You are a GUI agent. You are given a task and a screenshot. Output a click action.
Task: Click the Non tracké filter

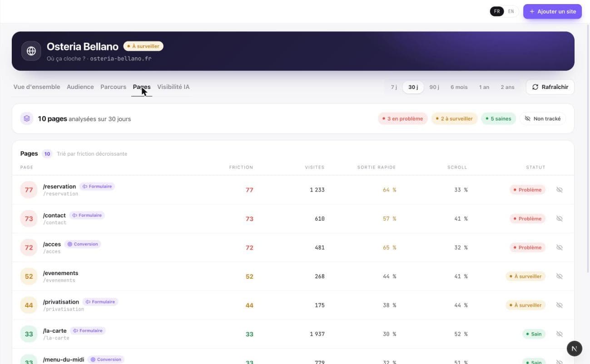tap(543, 118)
